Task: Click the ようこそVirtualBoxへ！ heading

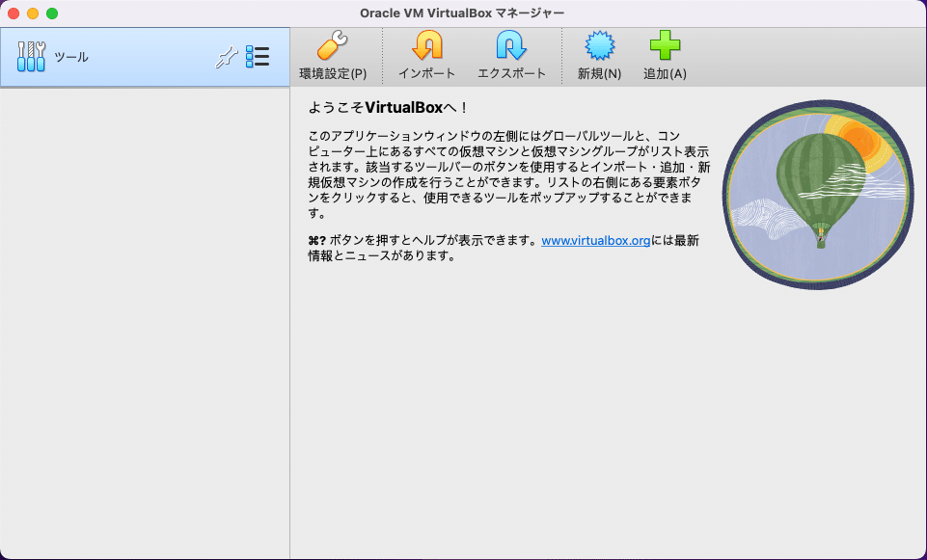Action: pos(388,108)
